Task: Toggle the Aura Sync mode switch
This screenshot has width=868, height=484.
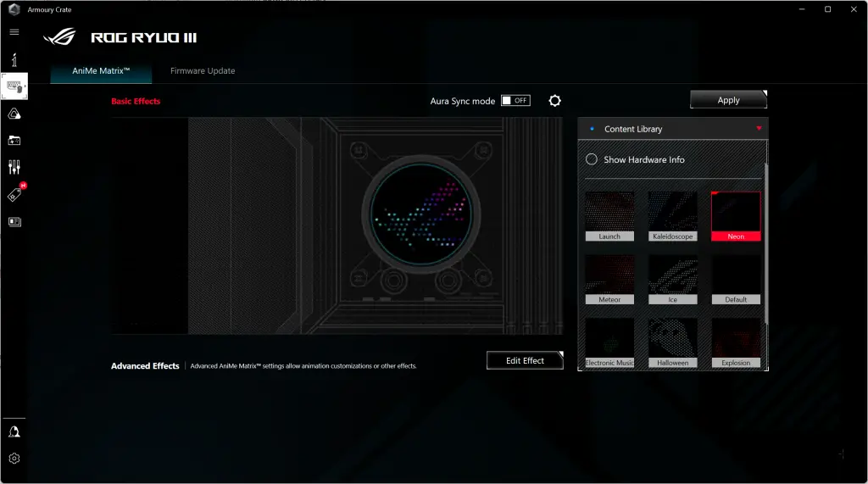Action: coord(515,100)
